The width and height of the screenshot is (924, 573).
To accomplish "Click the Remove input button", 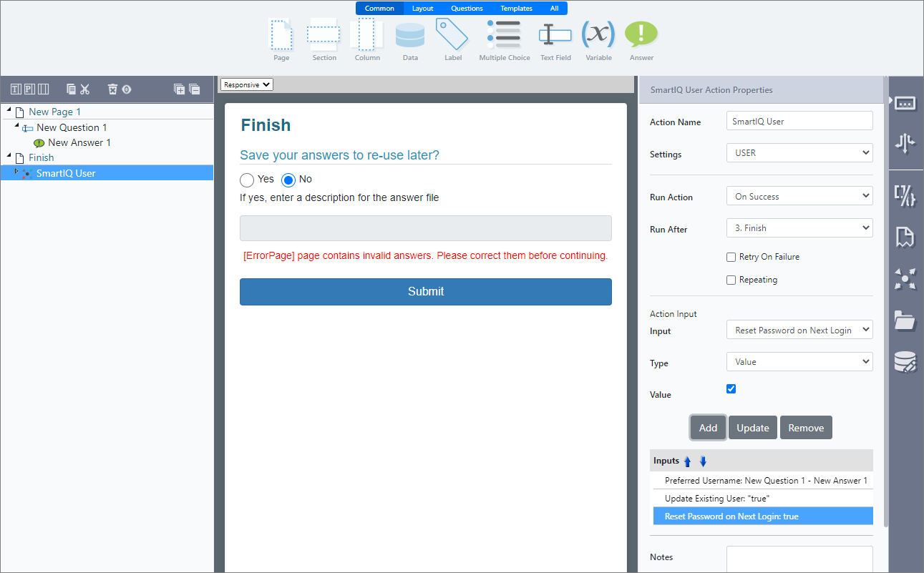I will click(x=806, y=427).
